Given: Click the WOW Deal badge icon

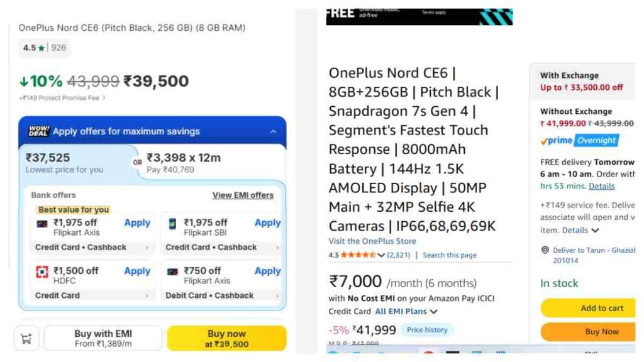Looking at the screenshot, I should [38, 131].
